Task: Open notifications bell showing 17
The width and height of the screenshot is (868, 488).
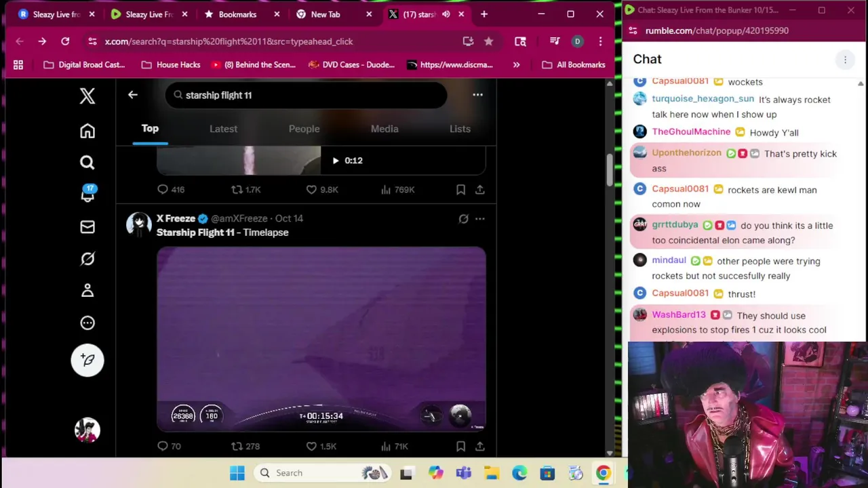Action: [x=87, y=195]
